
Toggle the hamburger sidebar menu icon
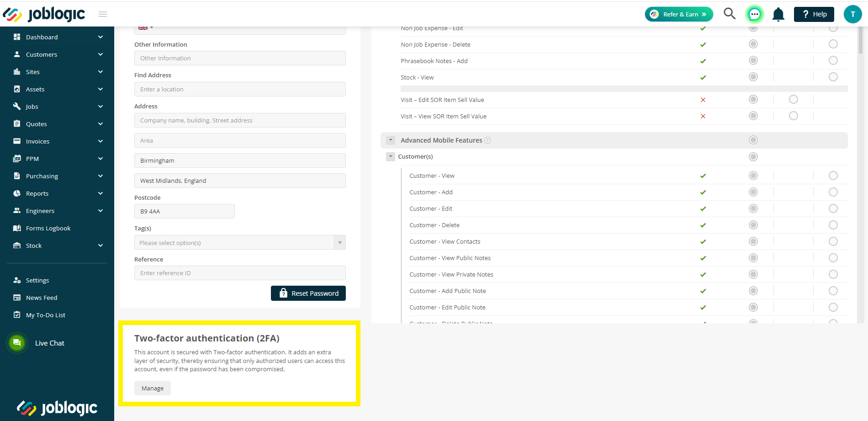point(103,14)
